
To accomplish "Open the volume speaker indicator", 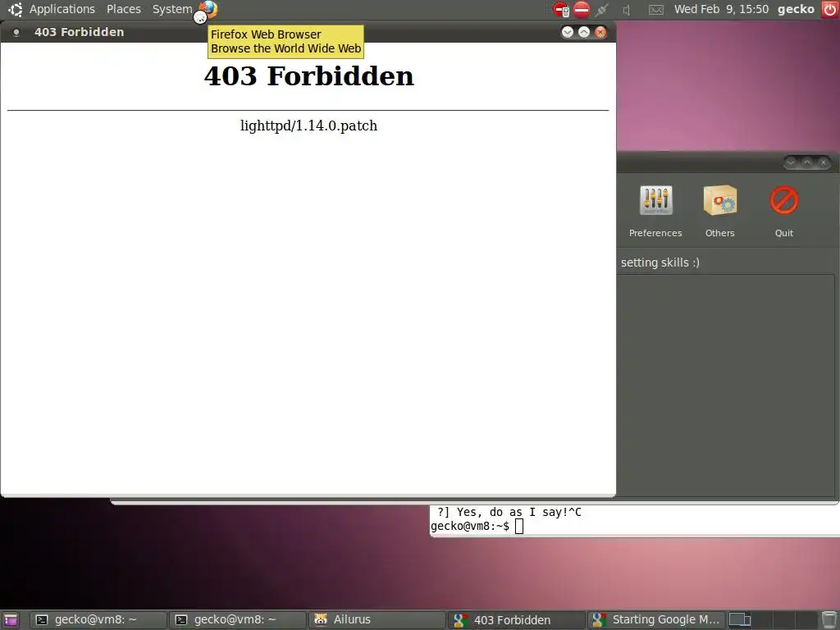I will (x=626, y=9).
